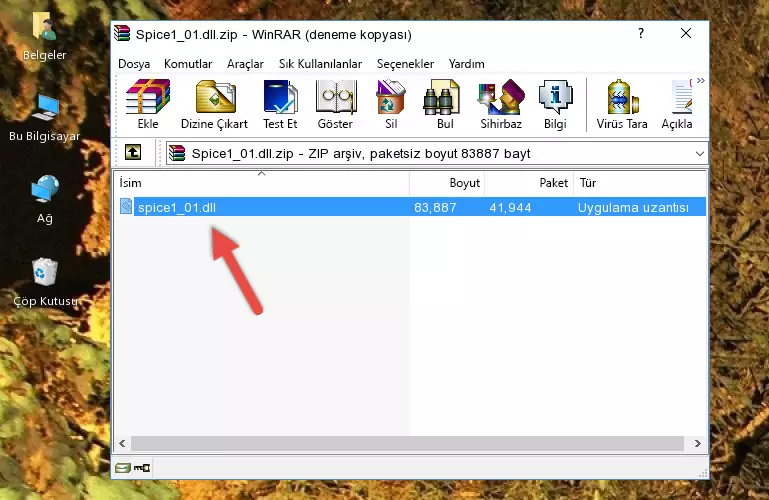This screenshot has height=500, width=769.
Task: Click the Dizine Çıkart extract icon
Action: tap(214, 104)
